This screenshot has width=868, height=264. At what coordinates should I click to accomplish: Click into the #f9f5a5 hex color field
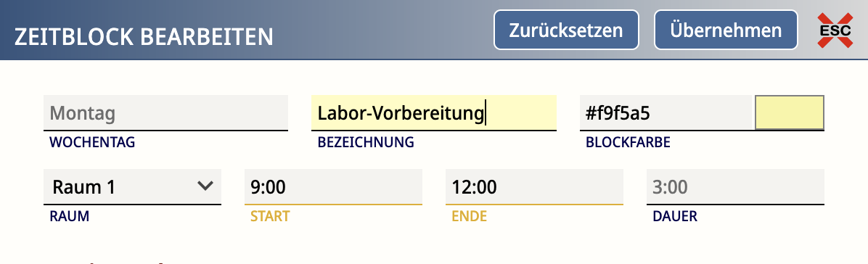[667, 113]
